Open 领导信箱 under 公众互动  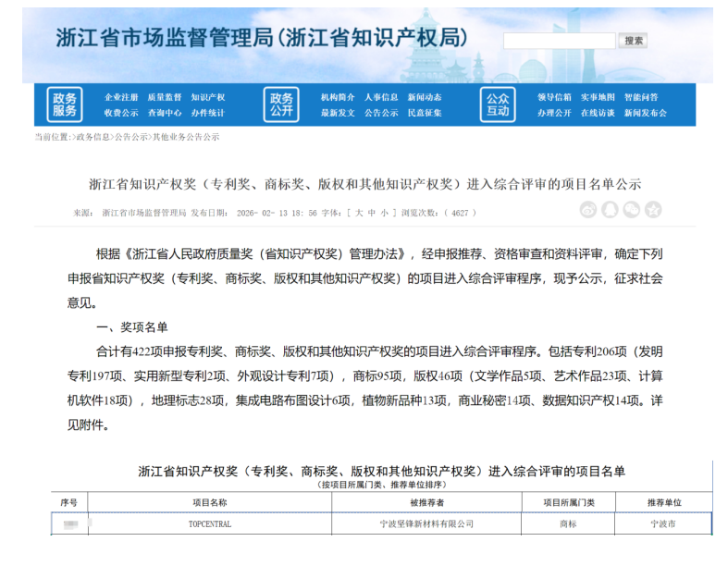(554, 97)
